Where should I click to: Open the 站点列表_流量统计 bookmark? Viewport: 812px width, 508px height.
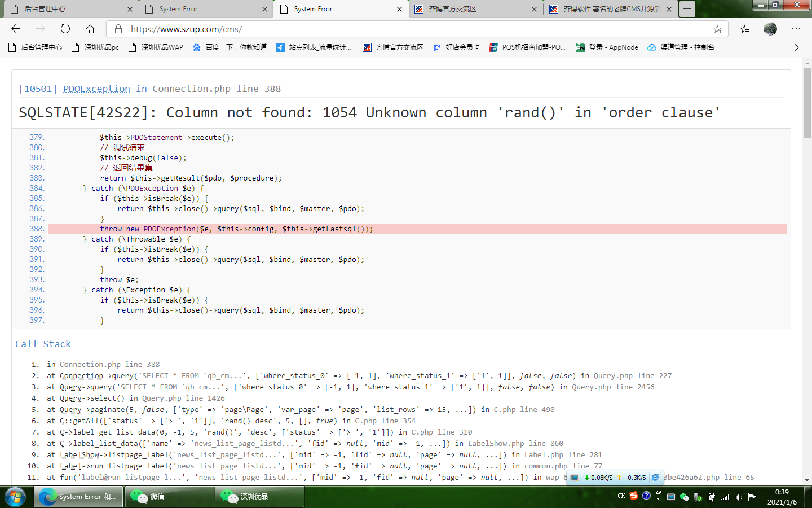[x=314, y=47]
